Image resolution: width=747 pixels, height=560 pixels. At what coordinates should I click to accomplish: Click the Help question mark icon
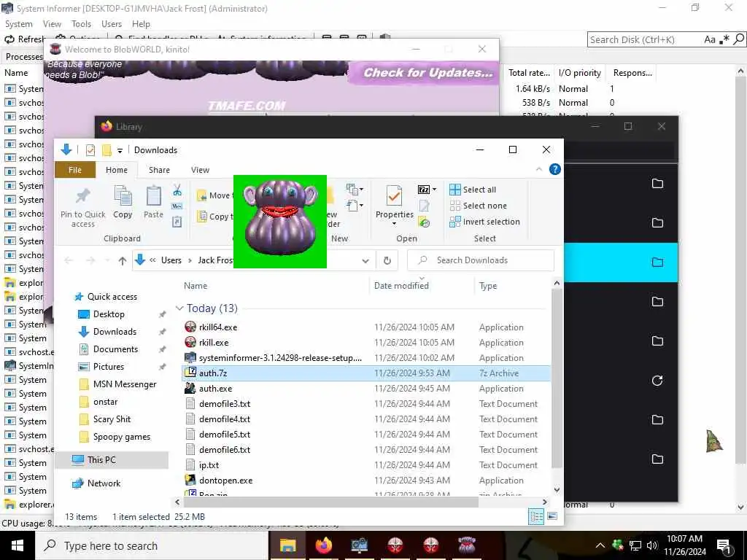[x=555, y=169]
